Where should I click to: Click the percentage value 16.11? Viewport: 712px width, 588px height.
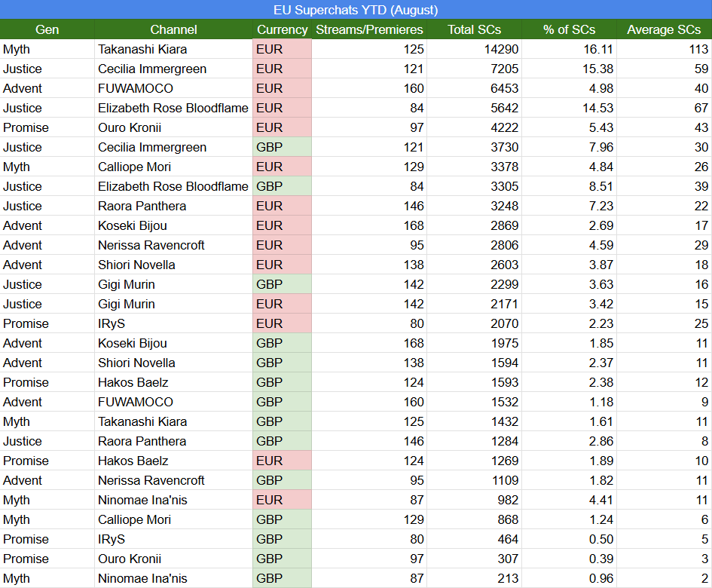[598, 49]
